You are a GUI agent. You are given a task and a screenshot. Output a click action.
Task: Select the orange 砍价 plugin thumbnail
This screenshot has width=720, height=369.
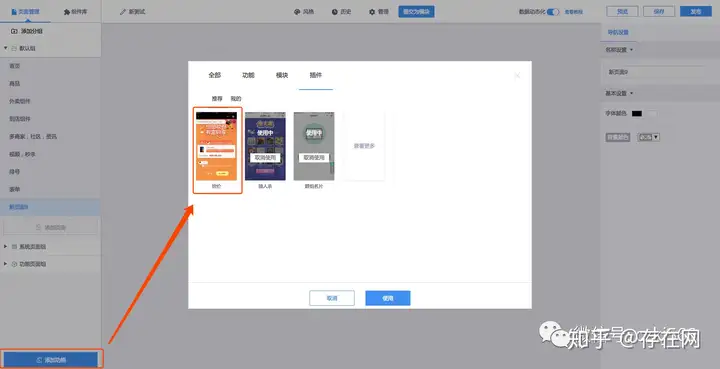point(216,146)
